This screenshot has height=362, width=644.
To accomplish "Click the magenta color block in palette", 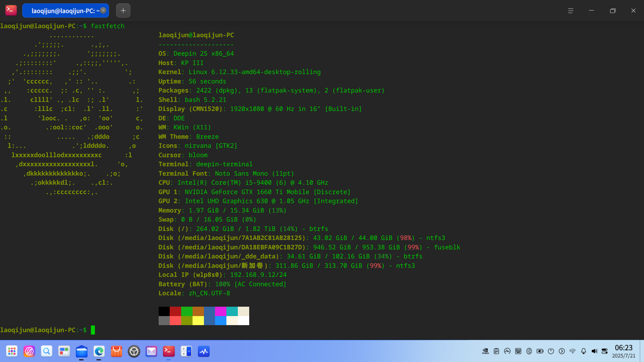I will [221, 311].
